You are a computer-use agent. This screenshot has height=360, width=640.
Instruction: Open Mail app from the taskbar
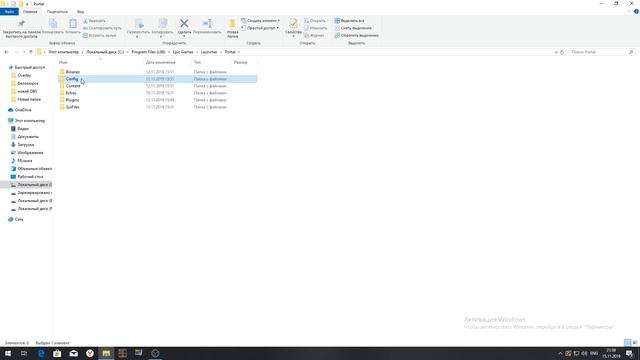click(x=73, y=353)
